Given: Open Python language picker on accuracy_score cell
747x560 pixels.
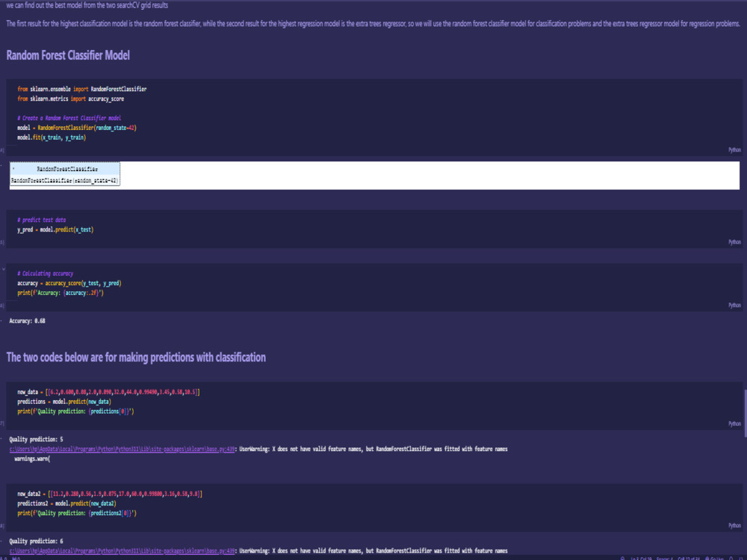Looking at the screenshot, I should pyautogui.click(x=734, y=305).
